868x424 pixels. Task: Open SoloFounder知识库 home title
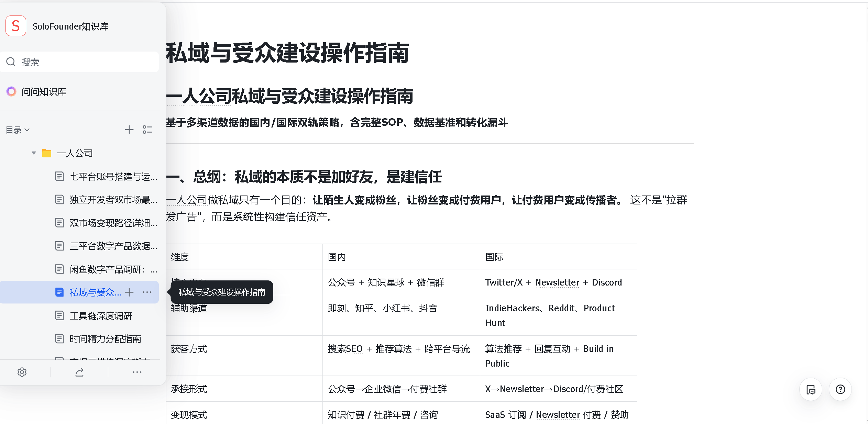click(70, 26)
